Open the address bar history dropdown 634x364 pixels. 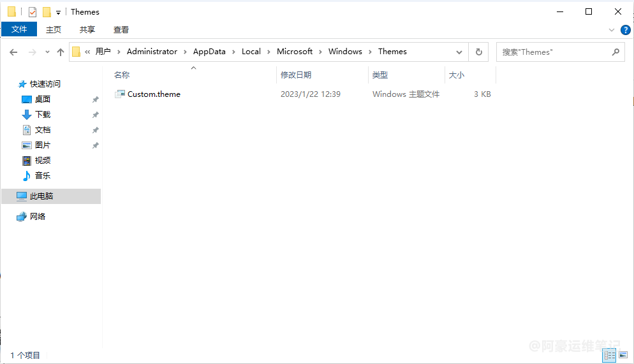[x=459, y=52]
